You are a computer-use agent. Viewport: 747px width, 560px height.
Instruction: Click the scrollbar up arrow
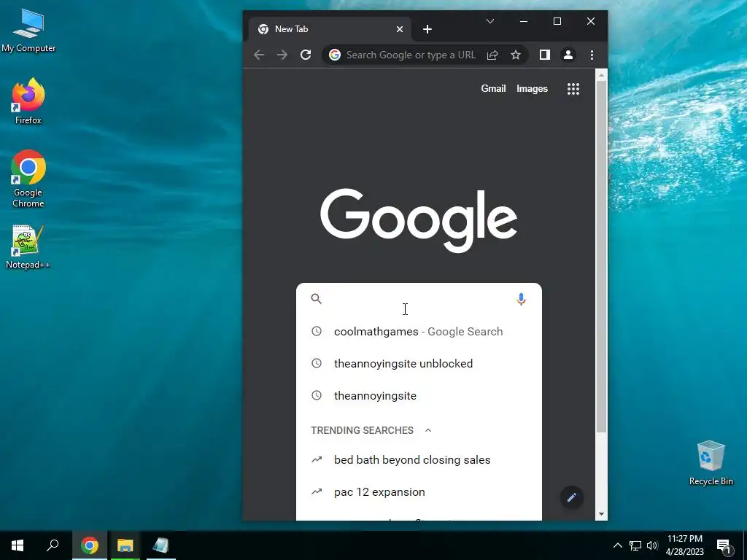[601, 75]
